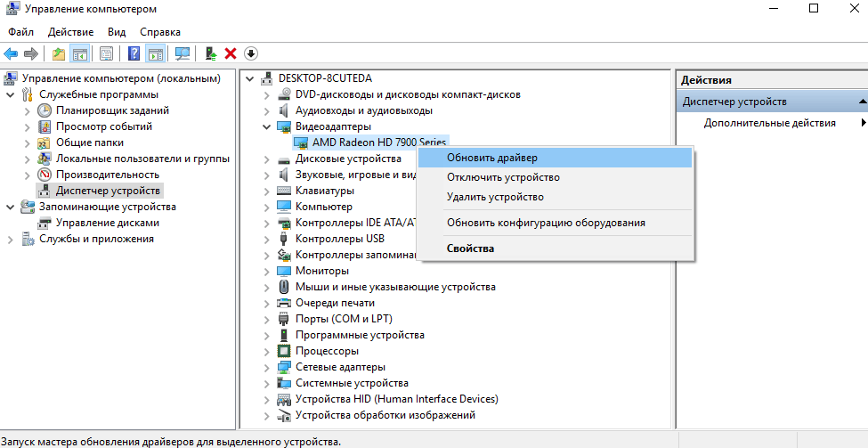Viewport: 868px width, 448px height.
Task: Collapse the Служебные программы tree node
Action: [x=11, y=94]
